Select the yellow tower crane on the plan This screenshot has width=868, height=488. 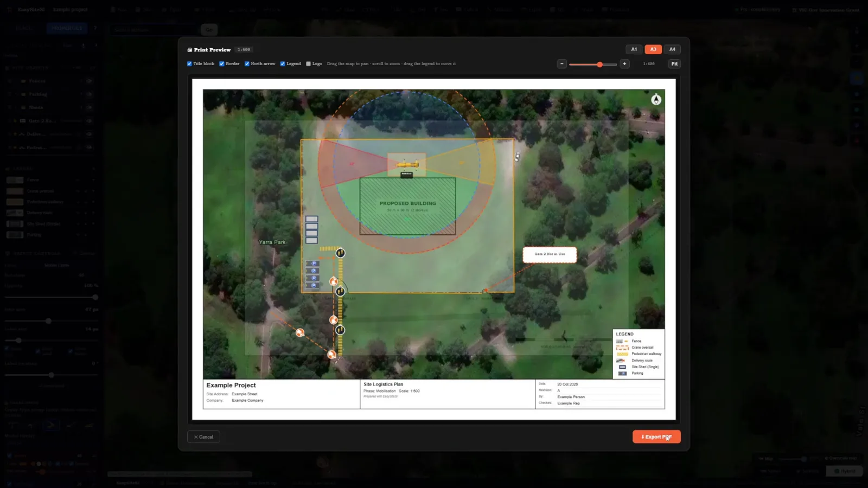(407, 164)
